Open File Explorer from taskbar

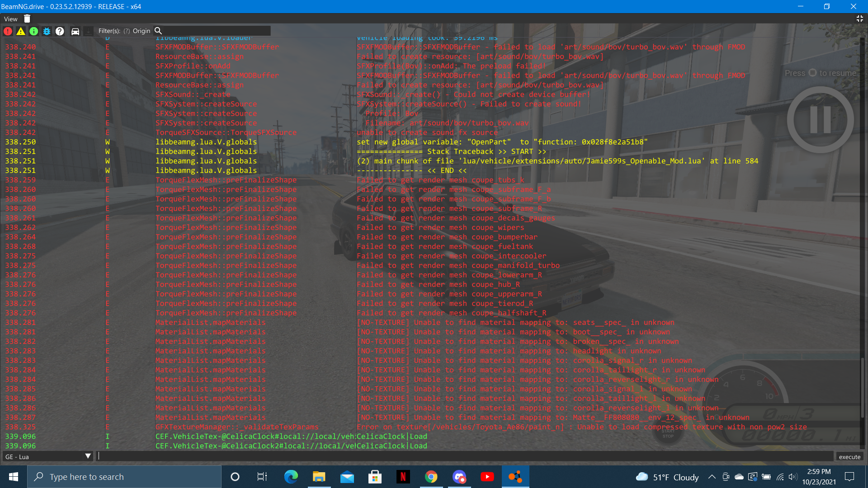point(319,477)
